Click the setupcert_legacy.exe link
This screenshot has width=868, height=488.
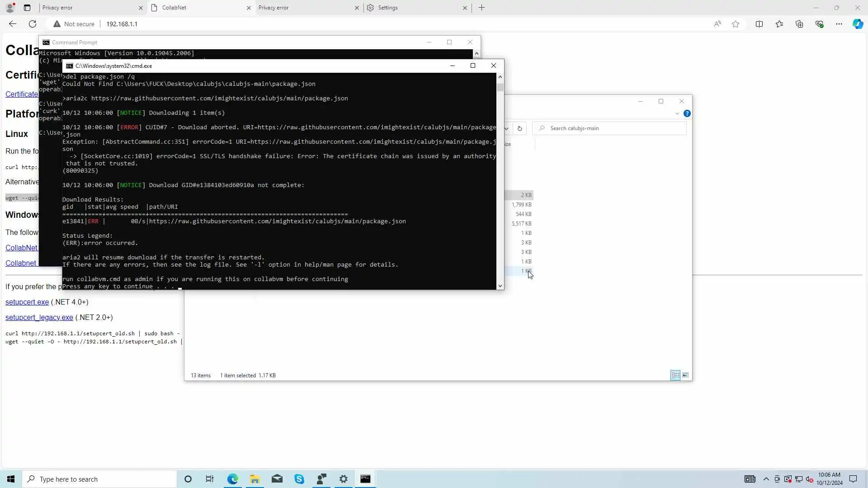click(39, 317)
